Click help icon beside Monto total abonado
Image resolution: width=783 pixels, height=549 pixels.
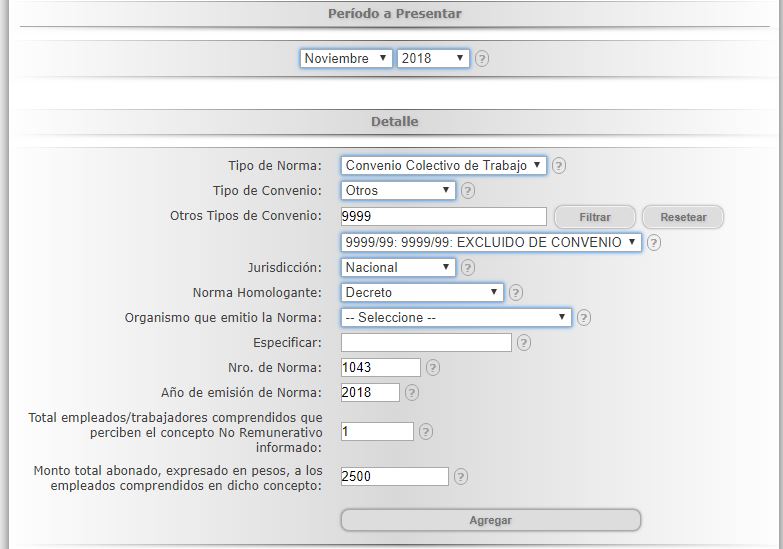461,477
